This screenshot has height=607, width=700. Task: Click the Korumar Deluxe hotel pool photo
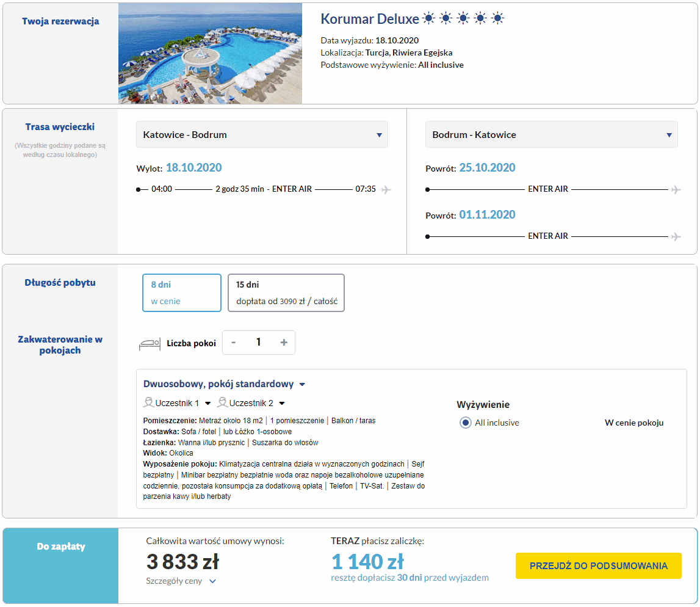coord(210,53)
